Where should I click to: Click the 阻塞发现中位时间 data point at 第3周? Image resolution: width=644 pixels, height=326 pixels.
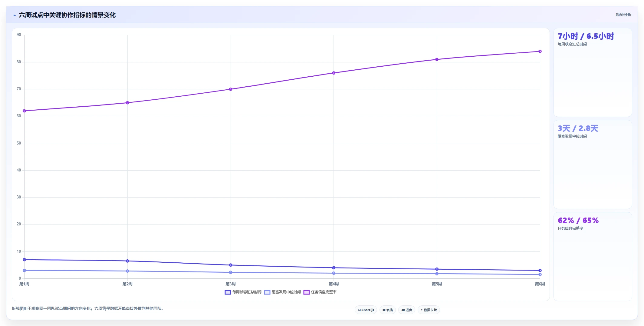click(x=231, y=272)
